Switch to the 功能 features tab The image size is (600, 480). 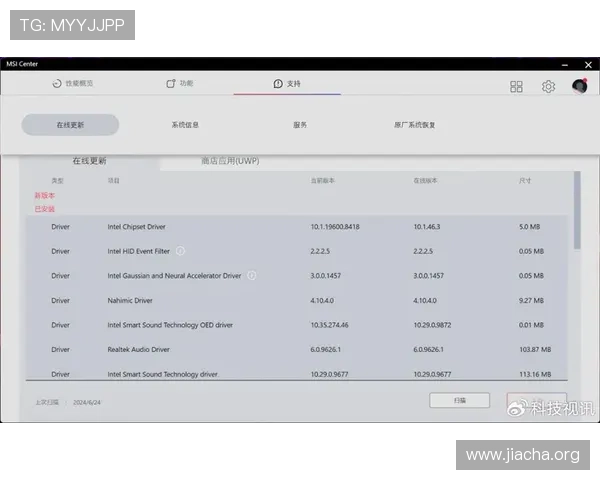pyautogui.click(x=180, y=83)
